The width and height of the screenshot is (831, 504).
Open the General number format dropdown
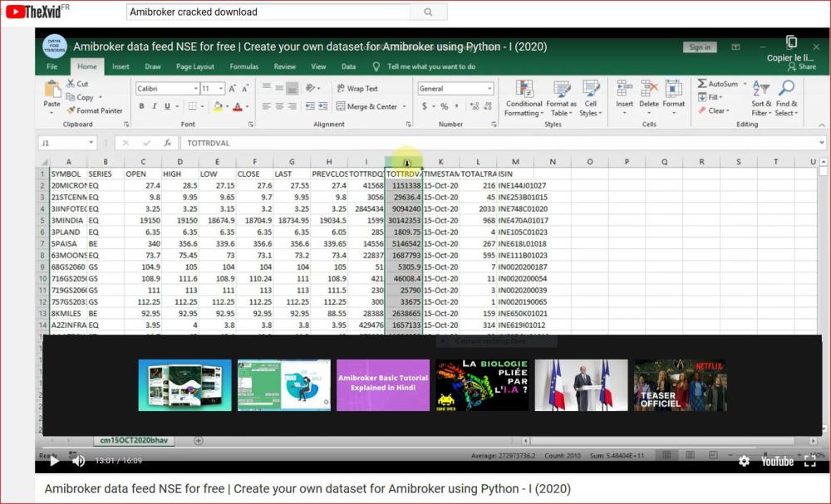489,89
